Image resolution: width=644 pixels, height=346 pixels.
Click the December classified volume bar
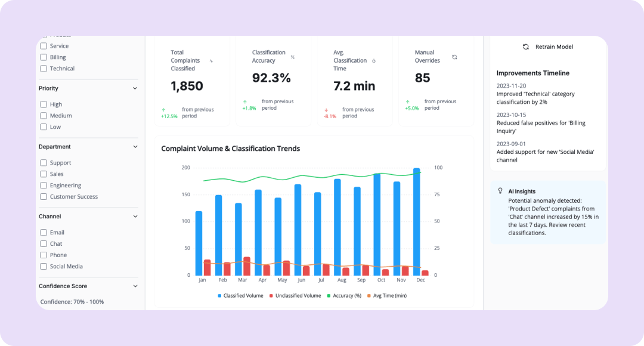[417, 221]
